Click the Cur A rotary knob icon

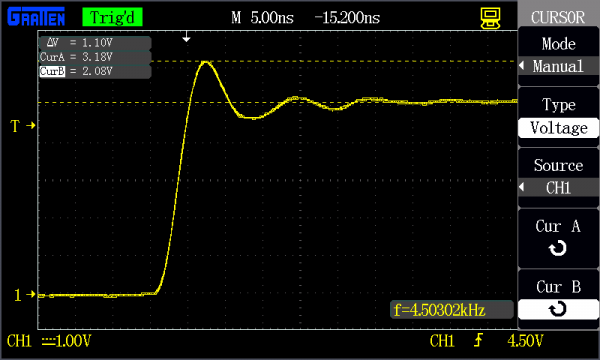click(558, 248)
